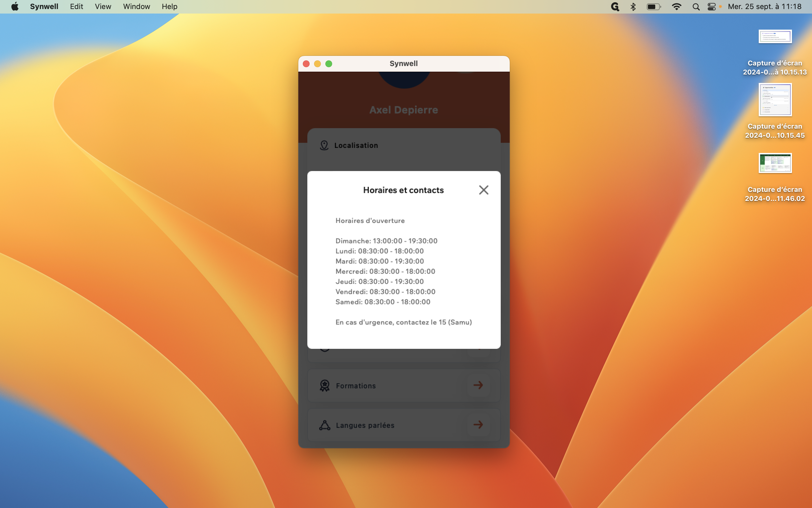Image resolution: width=812 pixels, height=508 pixels.
Task: Open Control Center
Action: coord(712,6)
